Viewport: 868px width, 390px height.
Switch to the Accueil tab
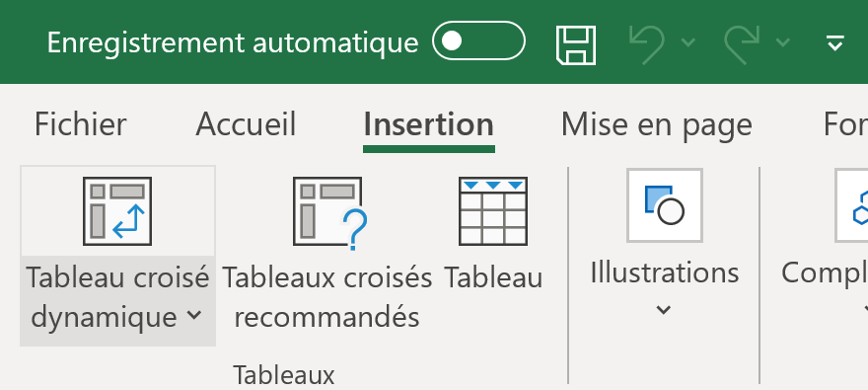[x=246, y=124]
